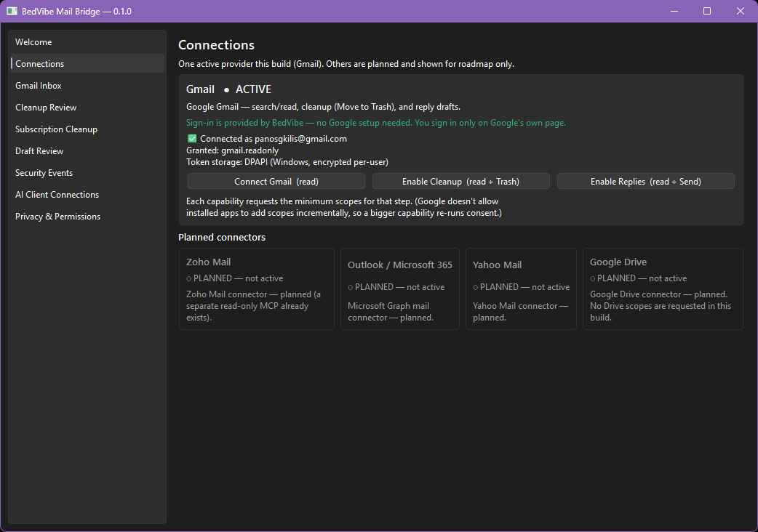This screenshot has height=532, width=758.
Task: Click the minimum scopes explanation text
Action: point(343,207)
